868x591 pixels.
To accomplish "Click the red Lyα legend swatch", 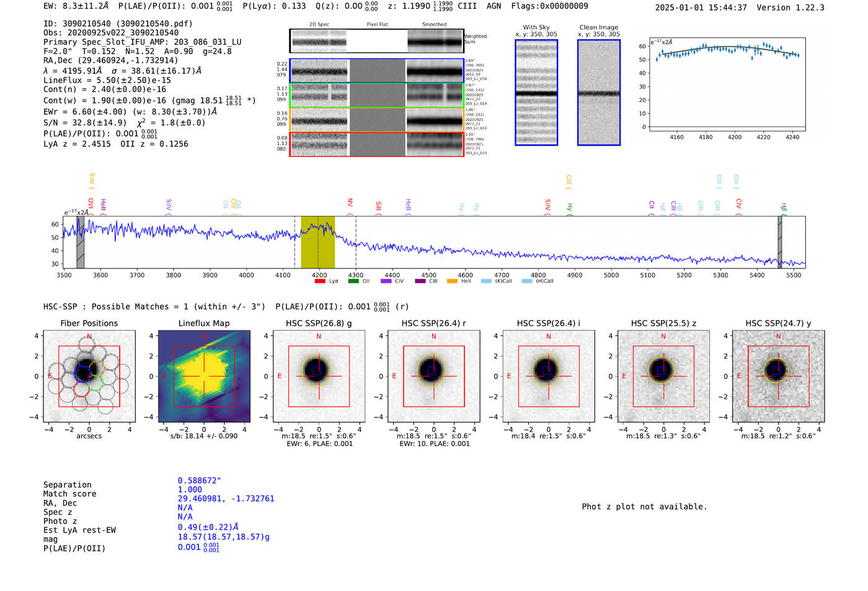I will 320,282.
